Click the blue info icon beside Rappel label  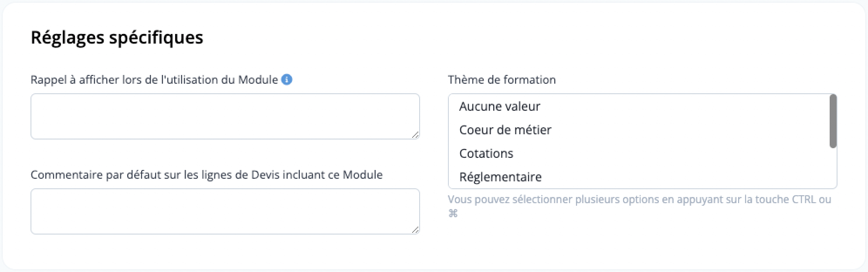tap(287, 80)
